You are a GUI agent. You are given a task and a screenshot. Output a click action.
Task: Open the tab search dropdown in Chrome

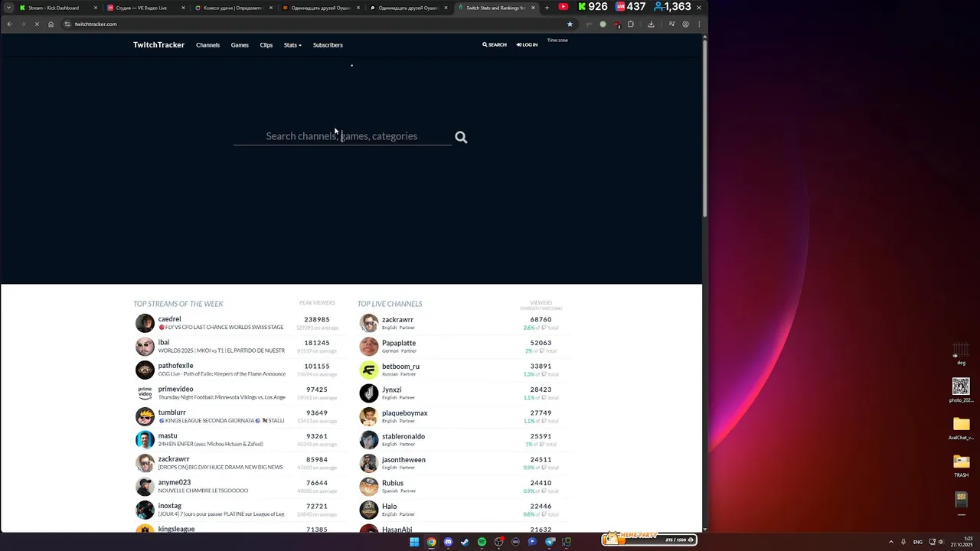click(8, 8)
